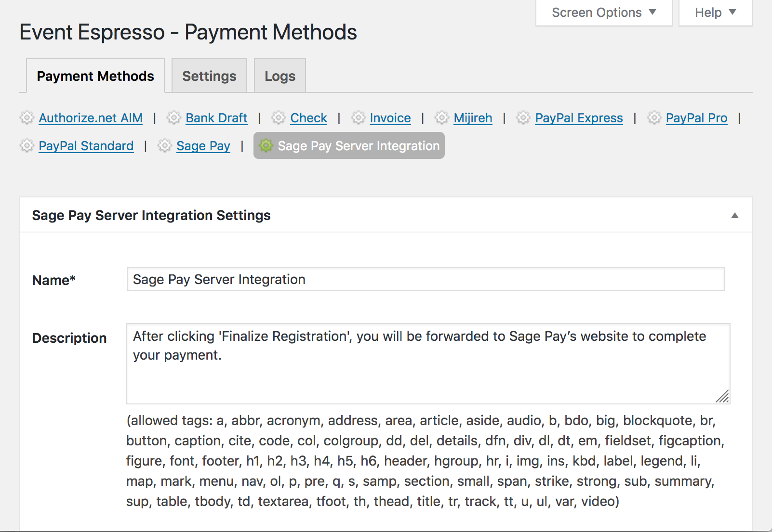
Task: Collapse the Sage Pay Server Integration Settings panel
Action: pos(735,215)
